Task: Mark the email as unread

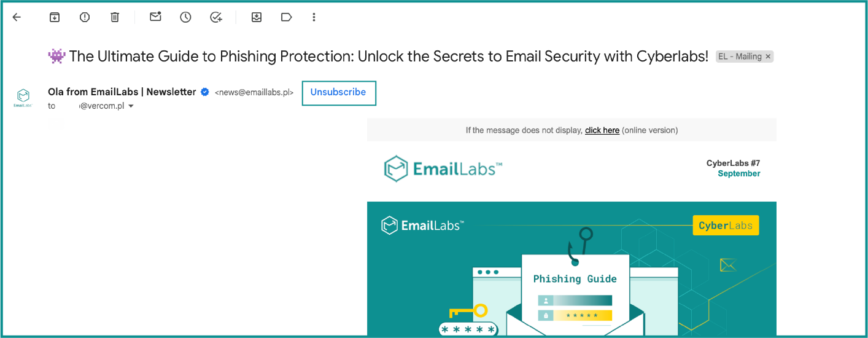Action: click(155, 17)
